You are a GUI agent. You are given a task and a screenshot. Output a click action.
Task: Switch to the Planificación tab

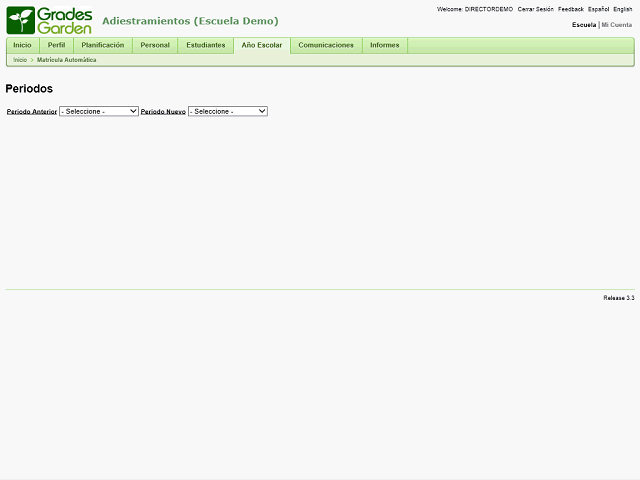tap(103, 45)
